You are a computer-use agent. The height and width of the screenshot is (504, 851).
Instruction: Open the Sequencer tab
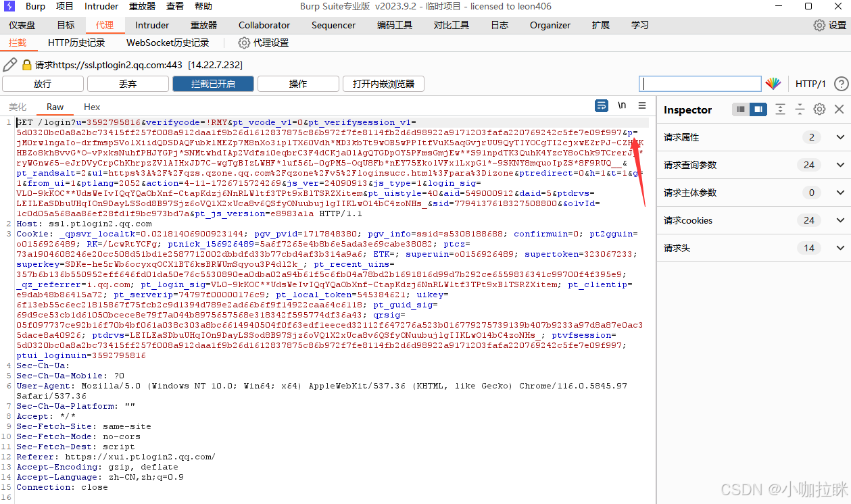tap(333, 25)
